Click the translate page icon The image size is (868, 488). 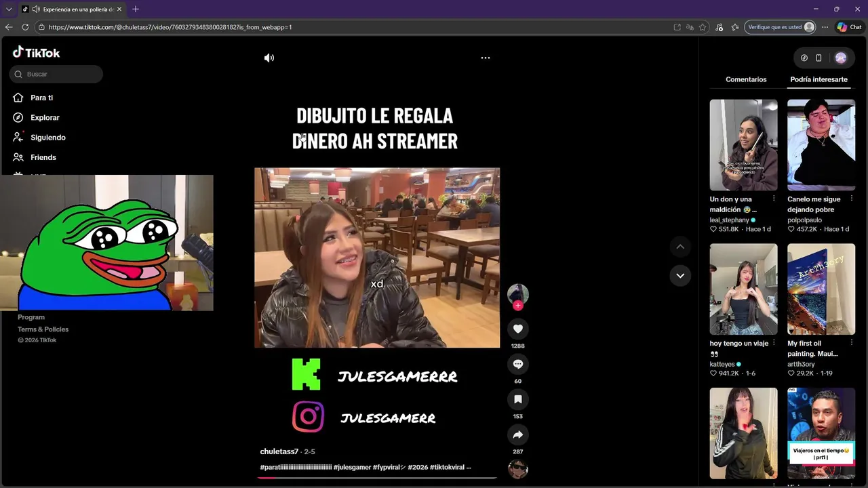(x=690, y=27)
